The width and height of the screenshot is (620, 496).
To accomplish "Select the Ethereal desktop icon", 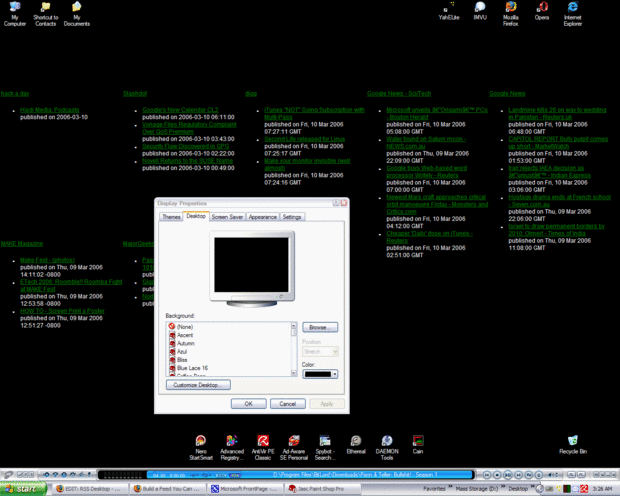I will 356,445.
